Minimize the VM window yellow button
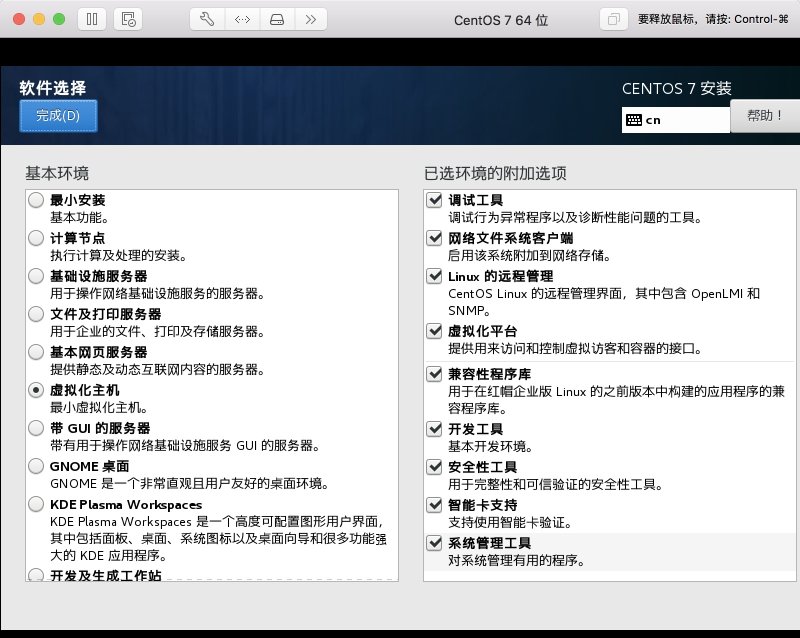The width and height of the screenshot is (800, 638). click(39, 19)
